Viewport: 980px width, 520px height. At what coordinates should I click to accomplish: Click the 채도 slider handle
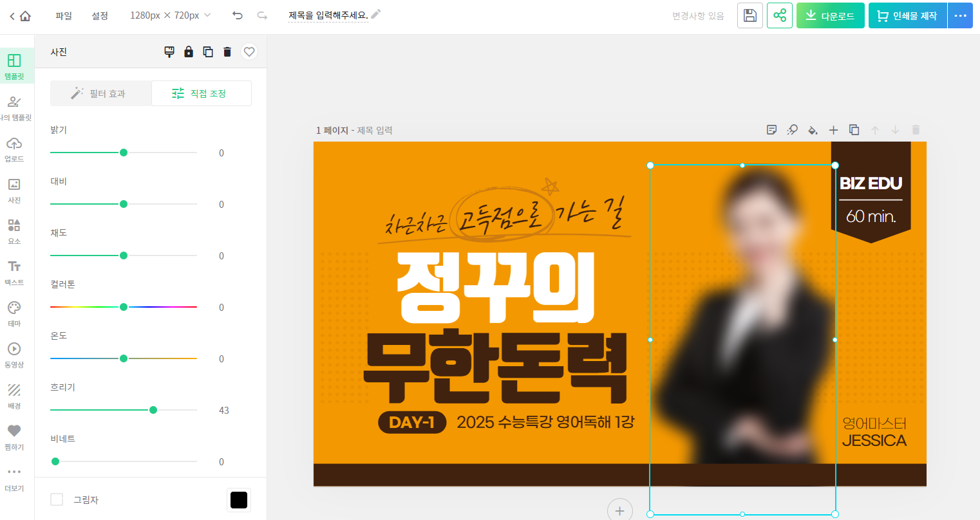click(x=124, y=255)
